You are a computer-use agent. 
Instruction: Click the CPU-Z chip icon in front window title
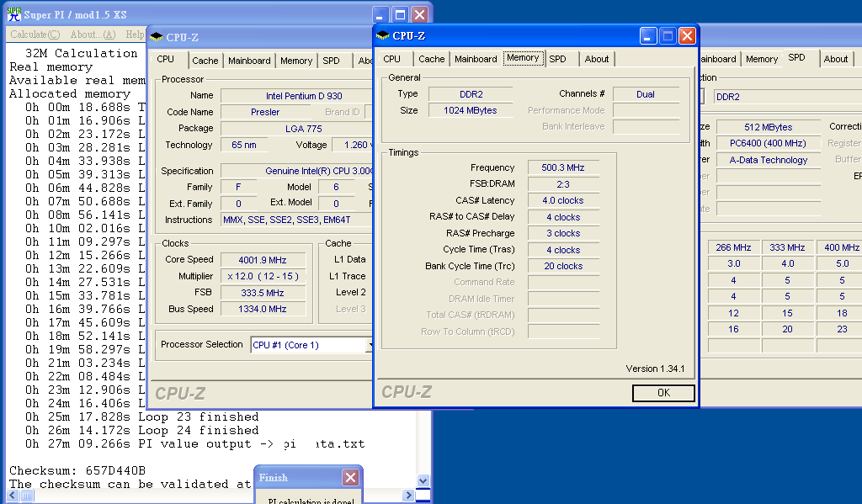pyautogui.click(x=383, y=35)
